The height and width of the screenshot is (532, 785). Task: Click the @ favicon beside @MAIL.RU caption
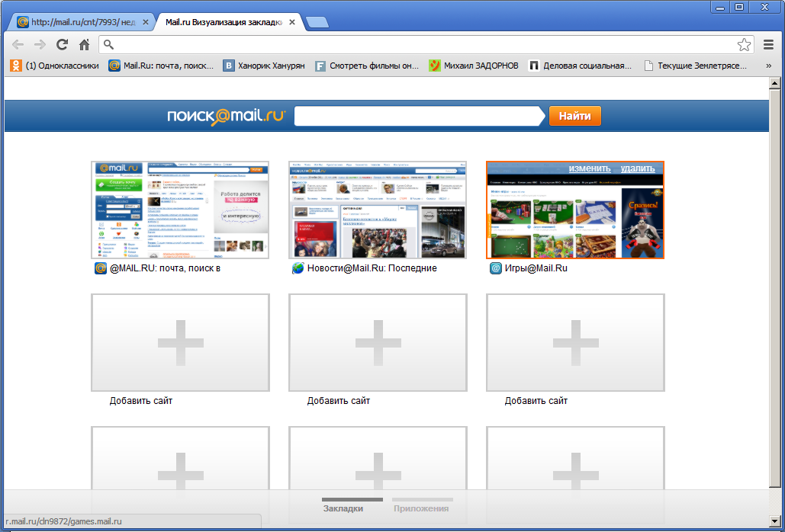101,268
